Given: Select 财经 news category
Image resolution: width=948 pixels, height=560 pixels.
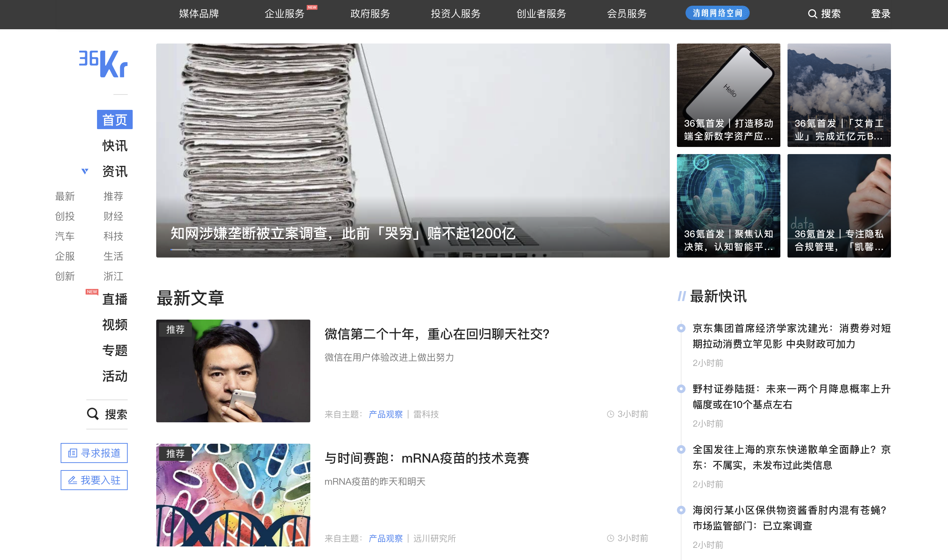Looking at the screenshot, I should 113,216.
